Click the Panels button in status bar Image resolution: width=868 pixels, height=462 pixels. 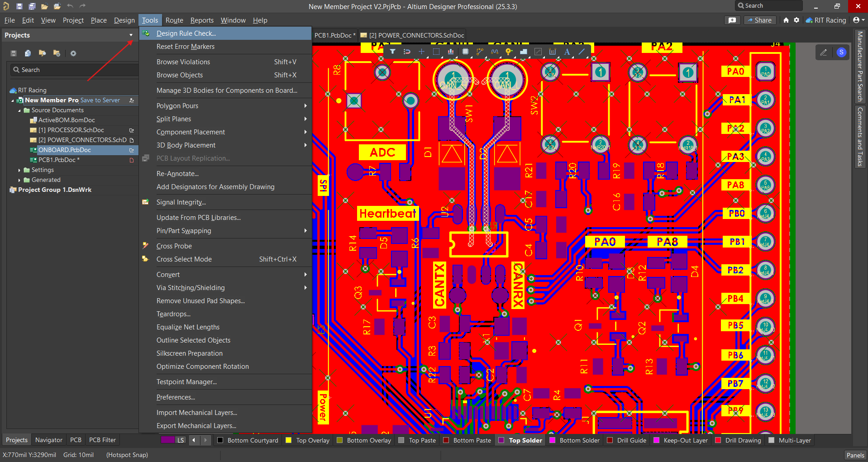855,455
